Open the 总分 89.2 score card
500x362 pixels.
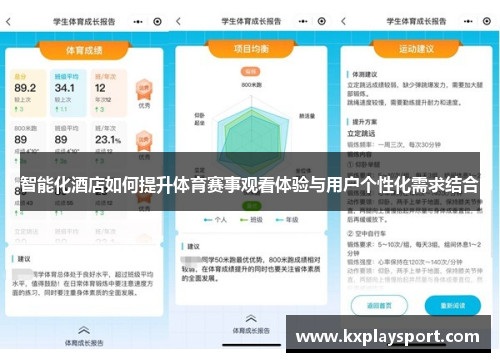click(x=28, y=93)
